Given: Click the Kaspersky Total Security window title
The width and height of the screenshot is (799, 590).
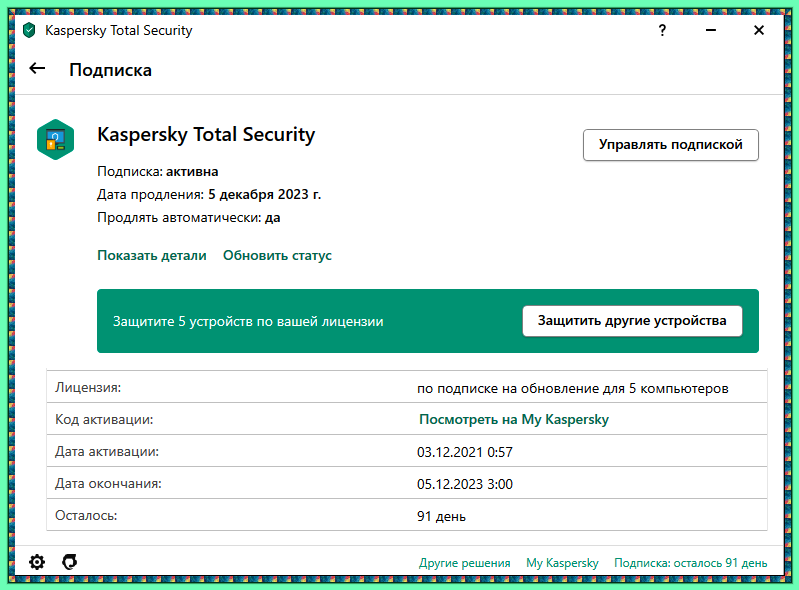Looking at the screenshot, I should [x=119, y=31].
